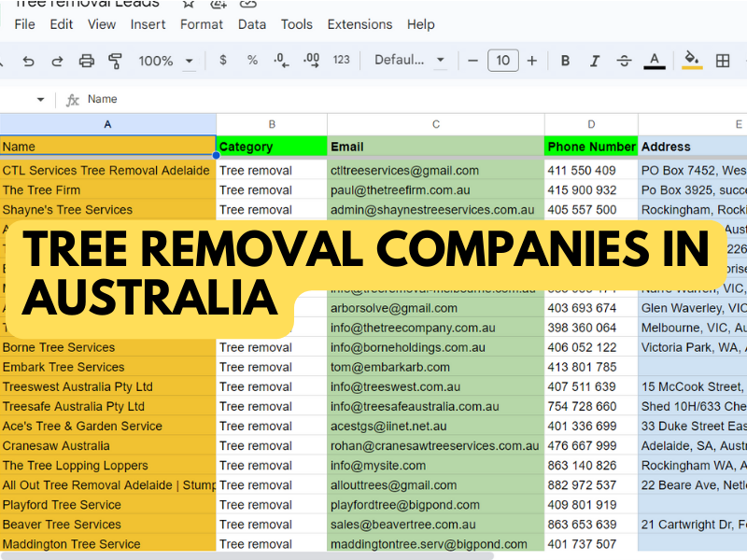
Task: Open the Default font dropdown
Action: [410, 61]
